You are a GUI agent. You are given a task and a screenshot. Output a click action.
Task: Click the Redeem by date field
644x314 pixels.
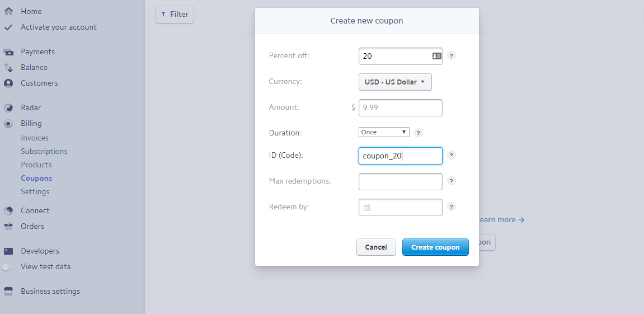coord(401,207)
